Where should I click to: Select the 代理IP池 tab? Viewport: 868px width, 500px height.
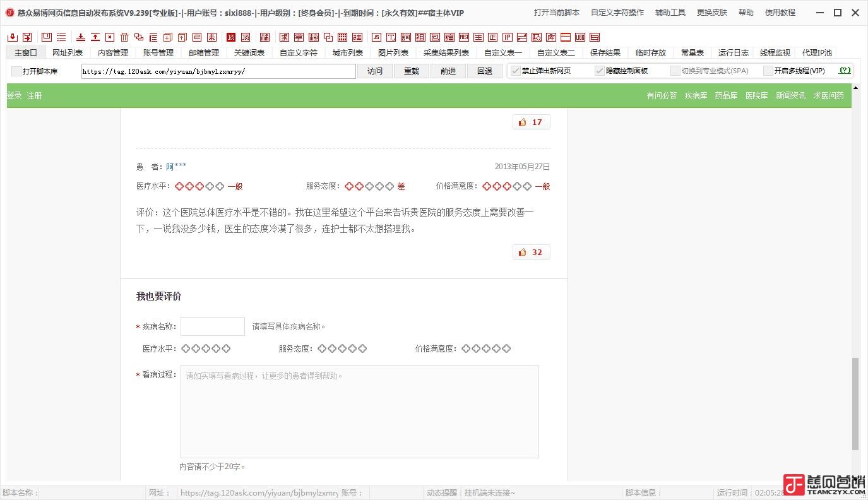click(817, 52)
